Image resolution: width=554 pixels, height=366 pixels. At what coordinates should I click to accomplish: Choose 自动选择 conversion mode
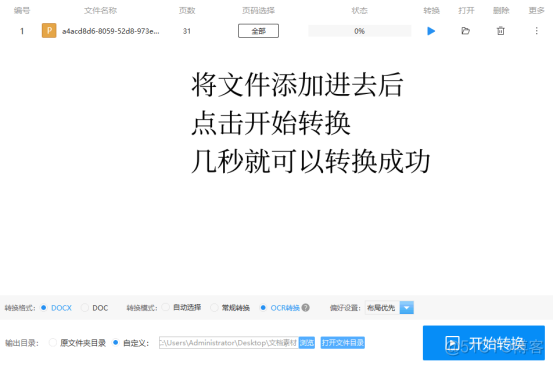[x=181, y=308]
